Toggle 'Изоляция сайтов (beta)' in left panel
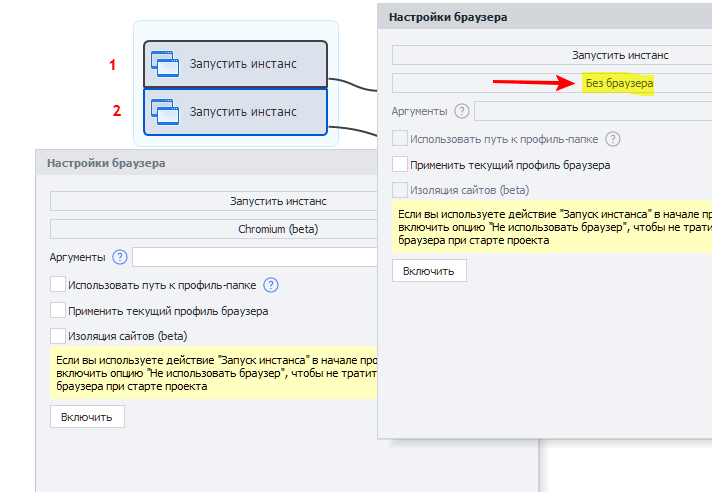Viewport: 712px width, 492px height. tap(58, 336)
